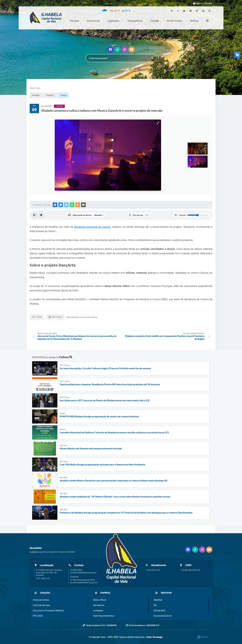Open the VLibras sign-language widget
Viewport: 242px width, 644px height.
237,55
